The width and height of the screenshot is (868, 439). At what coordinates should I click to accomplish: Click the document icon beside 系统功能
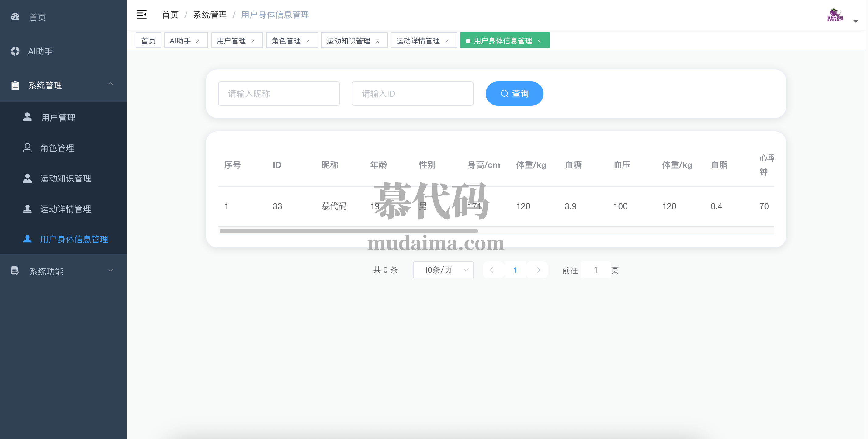click(15, 271)
